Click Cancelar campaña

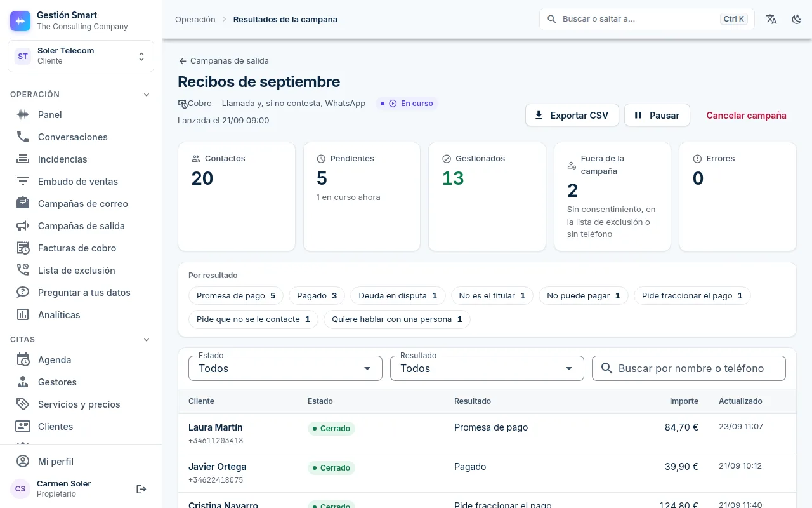(x=746, y=116)
